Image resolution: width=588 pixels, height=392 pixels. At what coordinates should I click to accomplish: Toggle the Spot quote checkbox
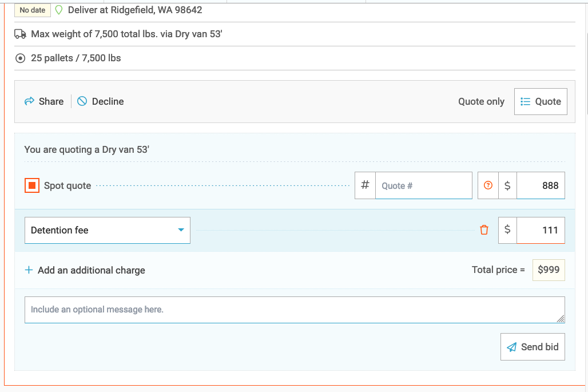pos(32,185)
